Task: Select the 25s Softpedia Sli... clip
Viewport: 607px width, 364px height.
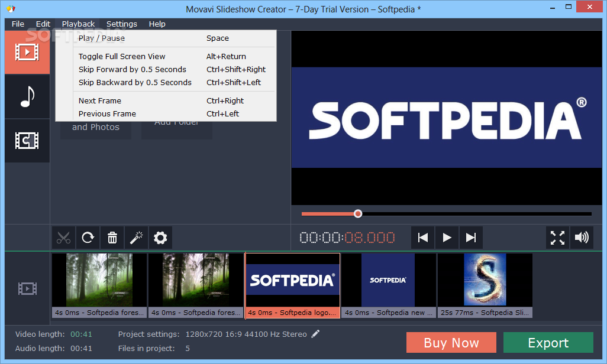Action: point(485,286)
